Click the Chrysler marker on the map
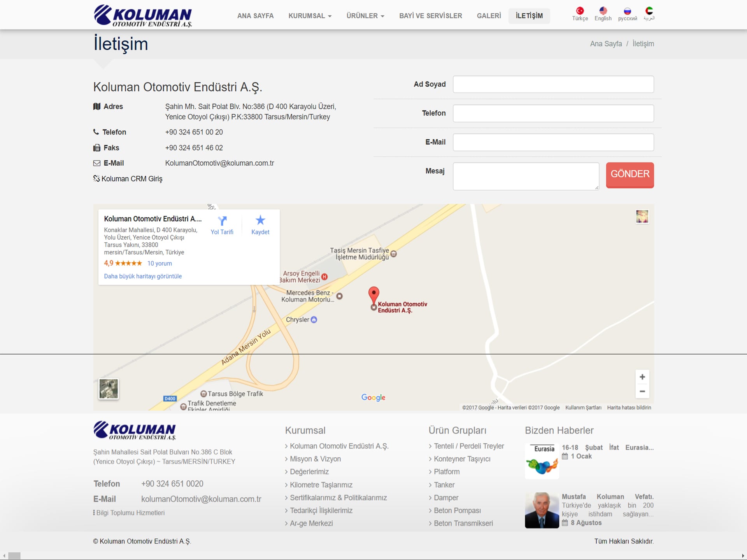The image size is (747, 560). (x=314, y=320)
